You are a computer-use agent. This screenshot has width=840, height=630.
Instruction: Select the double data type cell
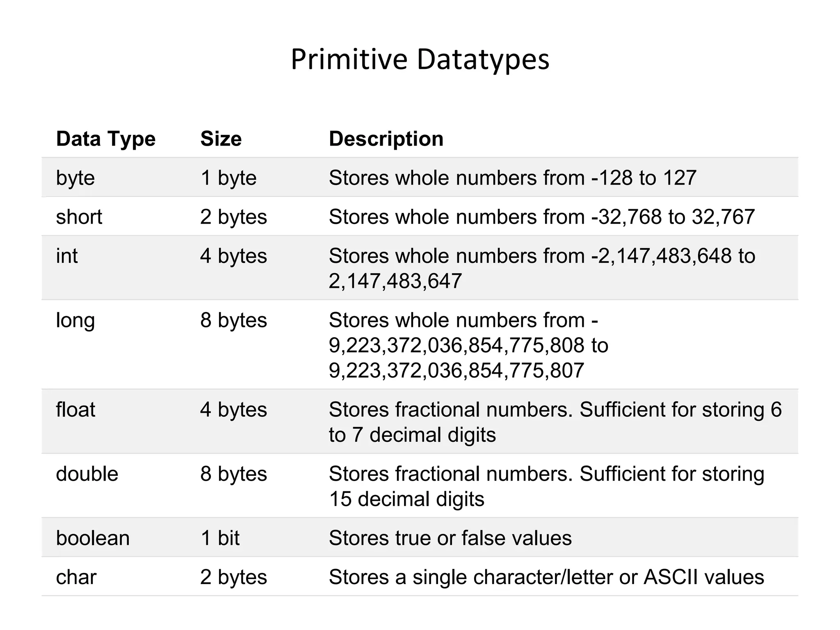tap(87, 474)
